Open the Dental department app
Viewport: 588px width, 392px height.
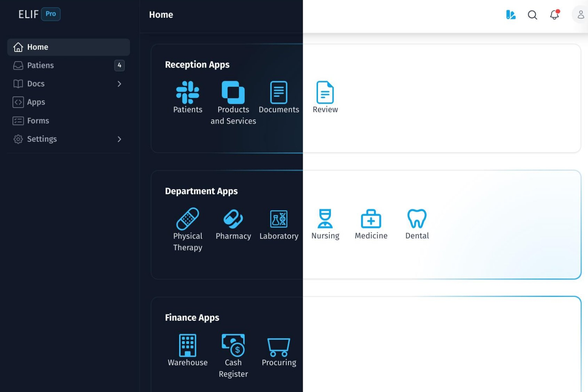click(416, 219)
